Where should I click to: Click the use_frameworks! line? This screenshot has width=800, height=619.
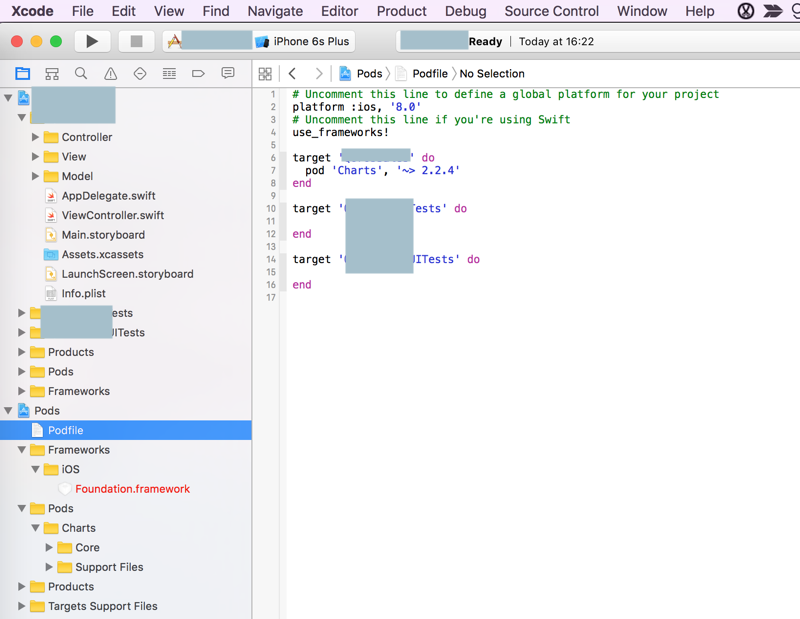coord(340,132)
